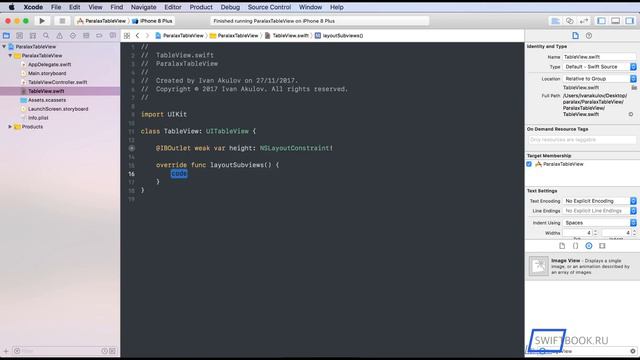Open the Media library
The height and width of the screenshot is (360, 640).
[602, 246]
